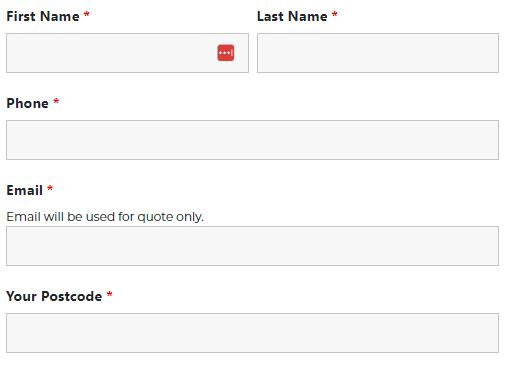Click the Last Name label text

click(292, 16)
